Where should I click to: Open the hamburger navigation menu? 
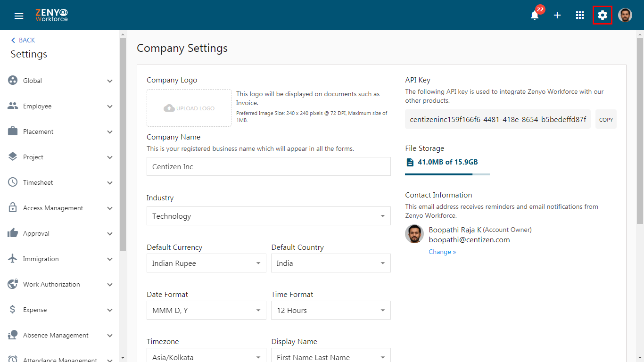(x=19, y=16)
